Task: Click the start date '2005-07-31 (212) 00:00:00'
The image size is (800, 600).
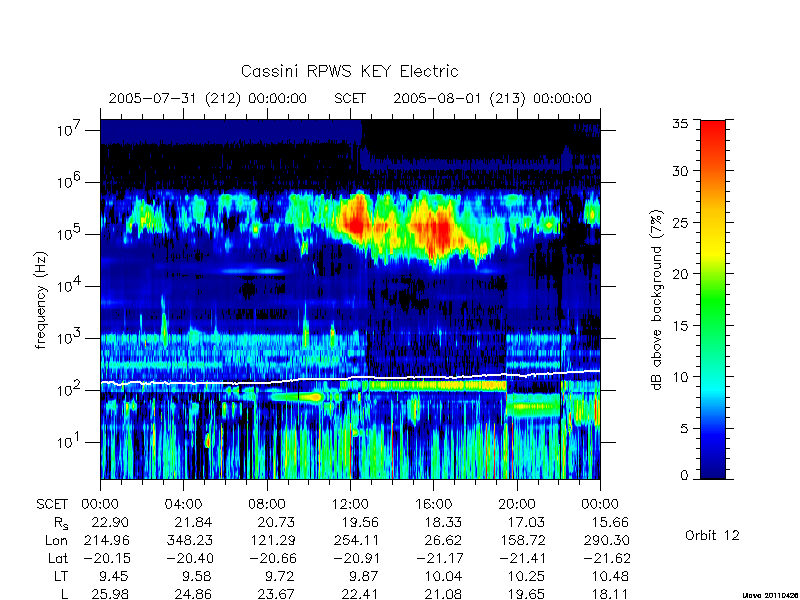Action: 207,98
